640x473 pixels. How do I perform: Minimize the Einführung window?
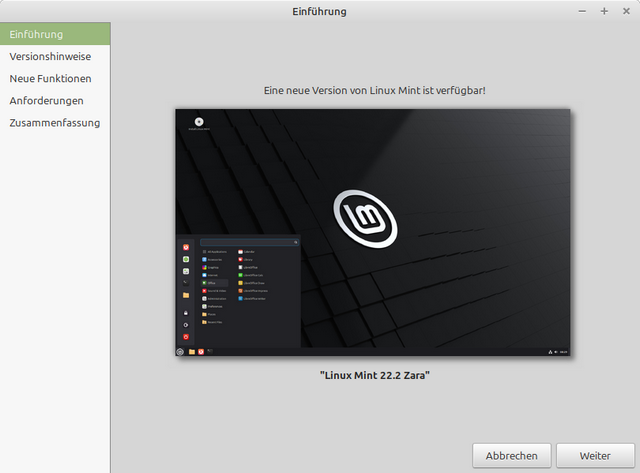click(583, 11)
